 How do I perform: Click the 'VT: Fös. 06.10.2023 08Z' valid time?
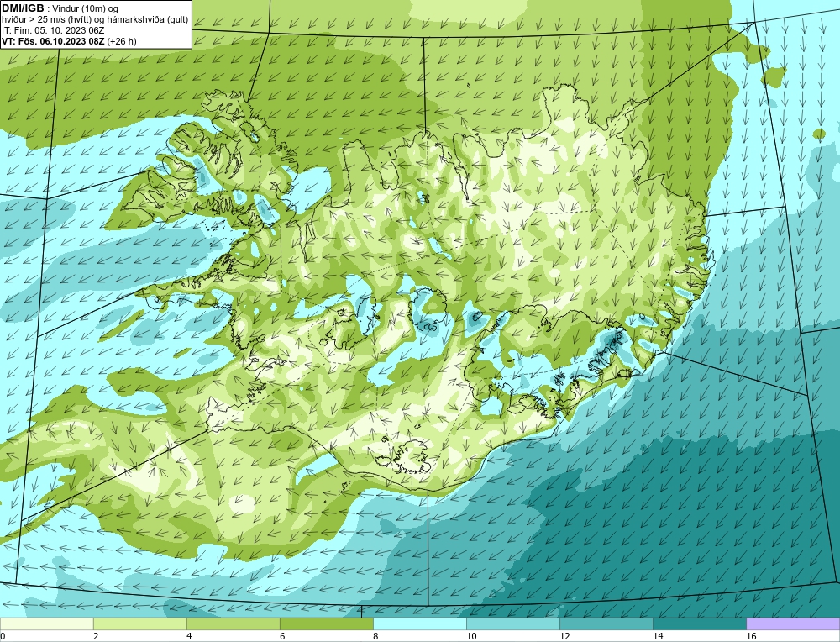point(54,41)
